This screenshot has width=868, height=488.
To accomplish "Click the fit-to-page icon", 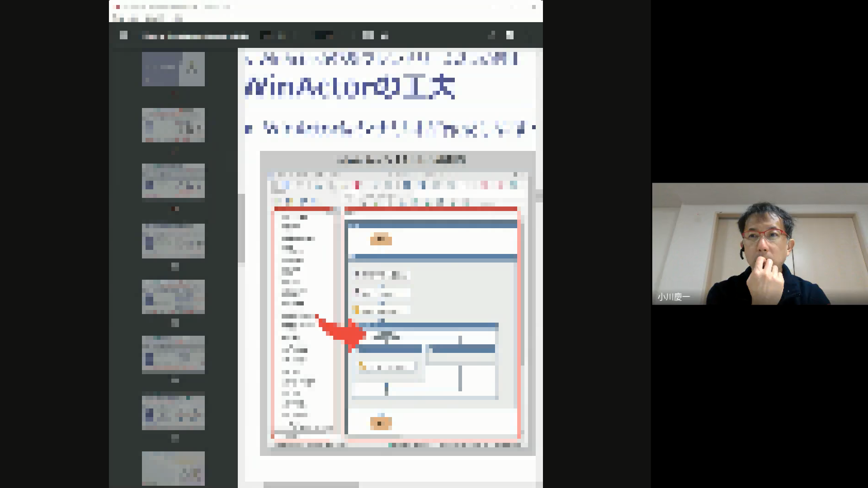I will 368,35.
